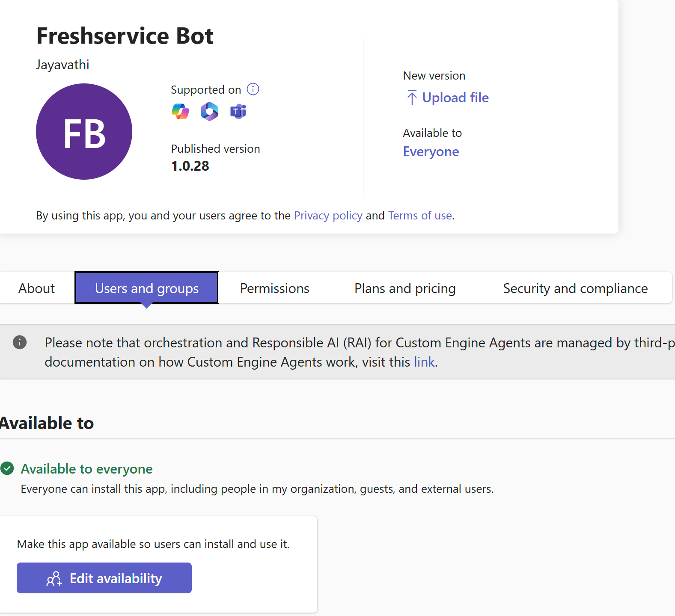Click the Edit availability button
675x616 pixels.
coord(104,578)
